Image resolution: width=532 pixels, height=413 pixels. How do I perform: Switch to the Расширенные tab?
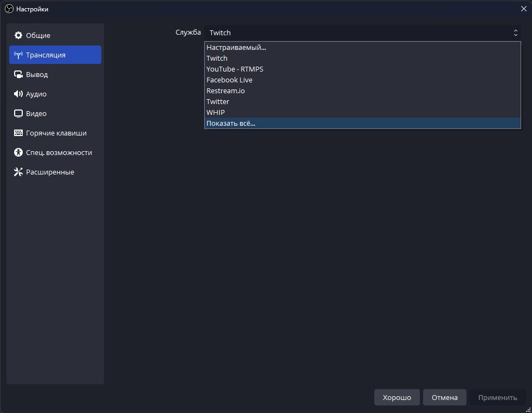pyautogui.click(x=55, y=172)
